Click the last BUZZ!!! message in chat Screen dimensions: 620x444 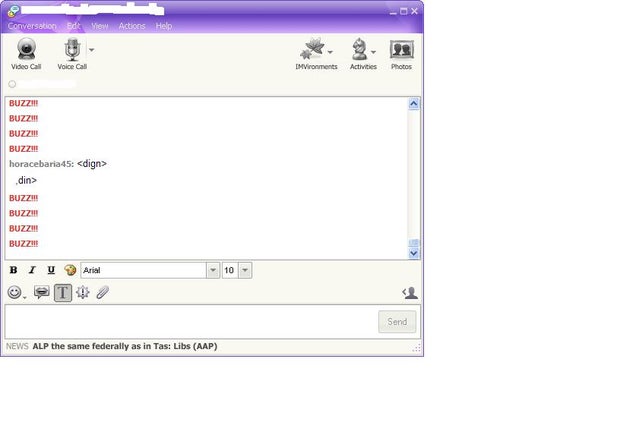[x=23, y=244]
